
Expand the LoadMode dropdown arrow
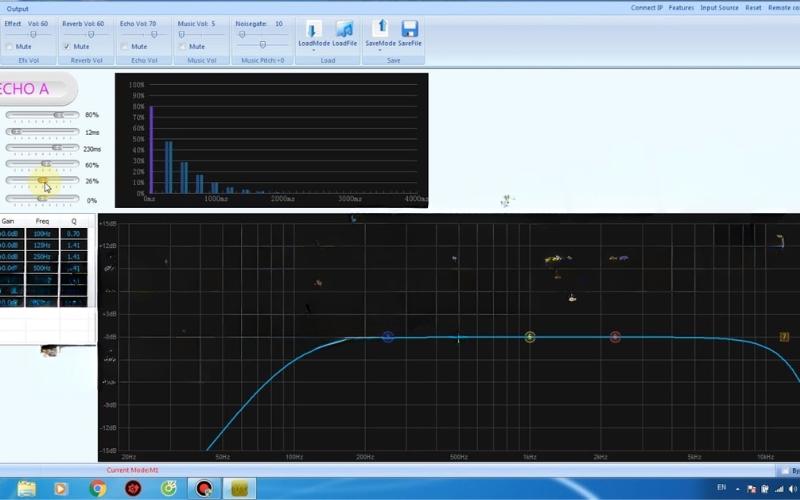pyautogui.click(x=313, y=50)
